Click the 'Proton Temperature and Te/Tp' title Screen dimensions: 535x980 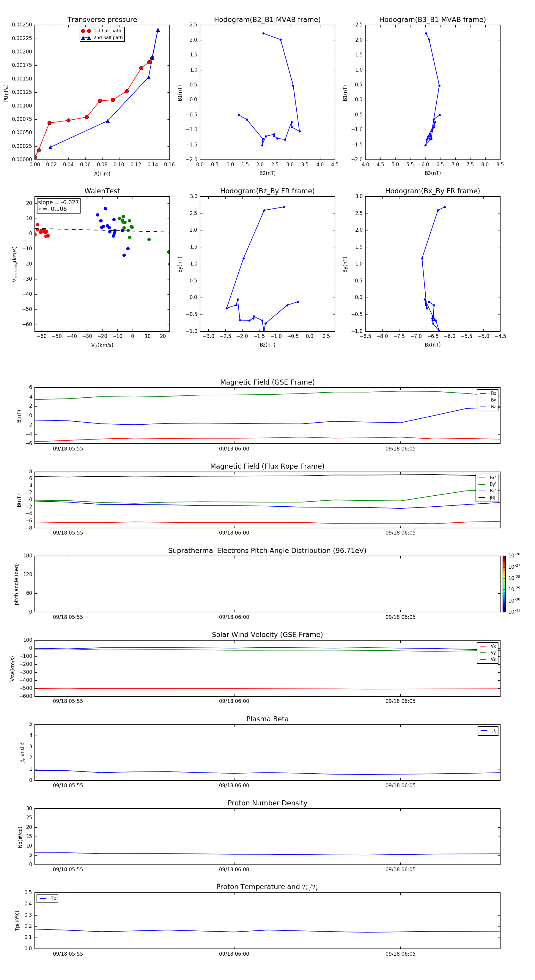[267, 887]
